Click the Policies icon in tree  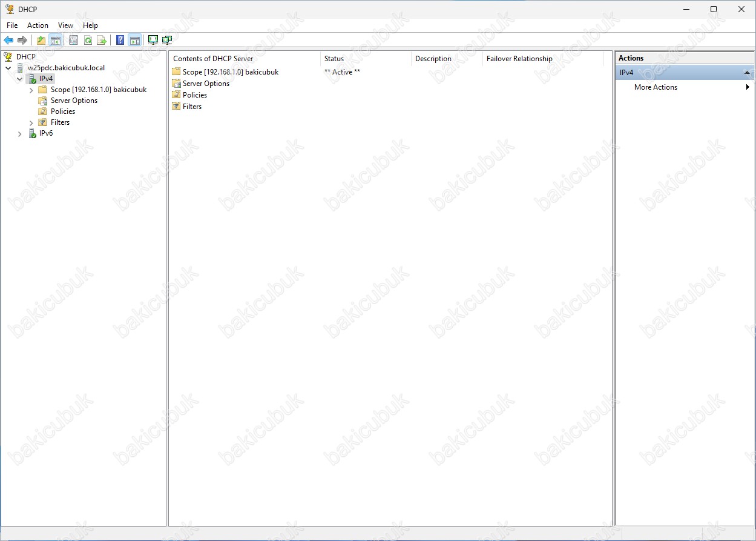click(42, 111)
